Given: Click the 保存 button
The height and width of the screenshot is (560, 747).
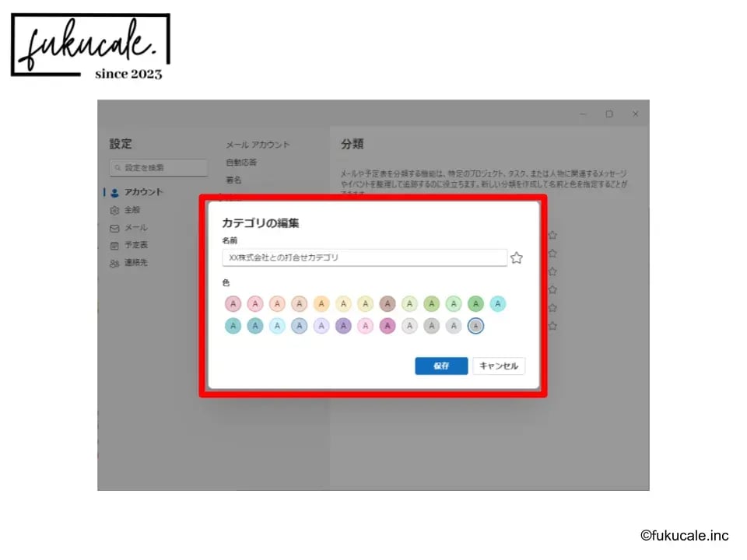Looking at the screenshot, I should [x=441, y=366].
